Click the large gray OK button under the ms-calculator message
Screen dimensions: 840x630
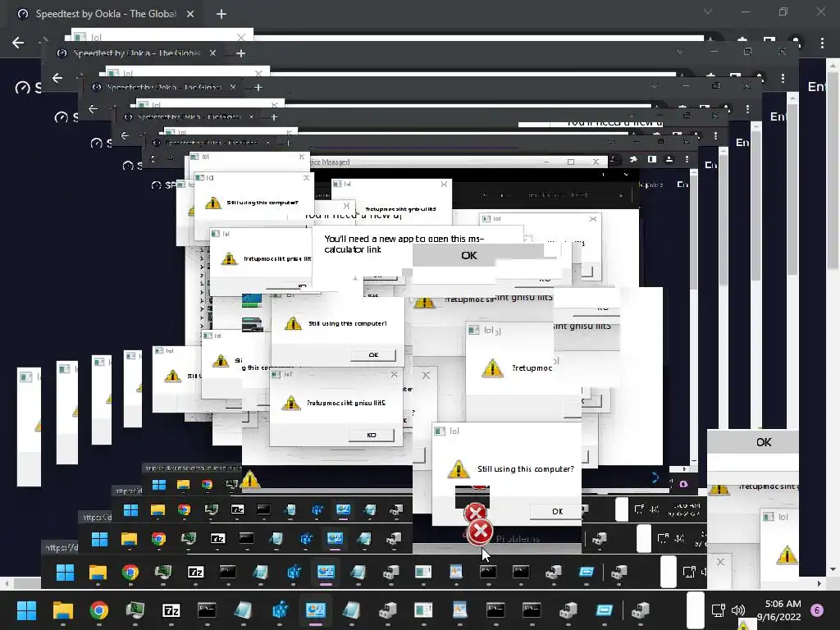coord(478,256)
